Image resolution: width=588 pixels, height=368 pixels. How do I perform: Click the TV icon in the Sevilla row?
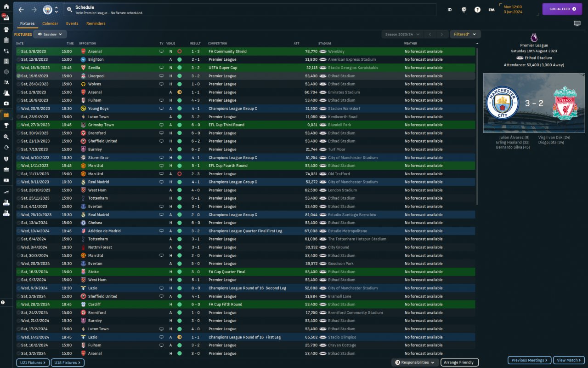[161, 68]
